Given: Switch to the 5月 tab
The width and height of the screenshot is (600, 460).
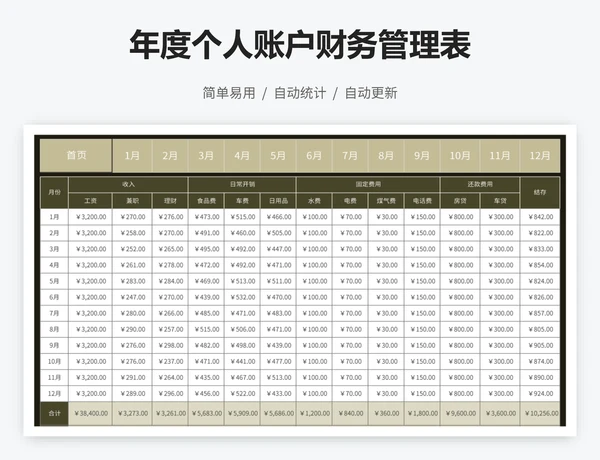Looking at the screenshot, I should tap(278, 155).
